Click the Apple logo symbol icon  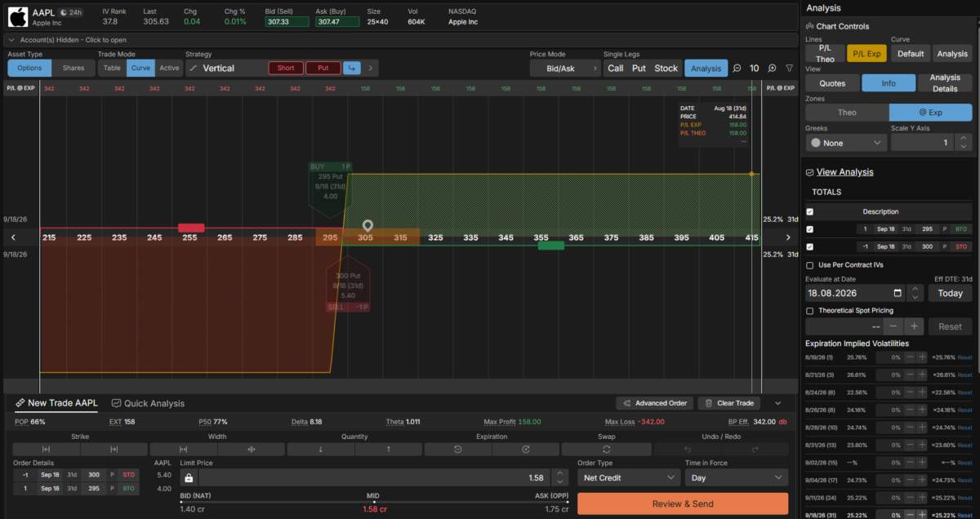tap(18, 16)
